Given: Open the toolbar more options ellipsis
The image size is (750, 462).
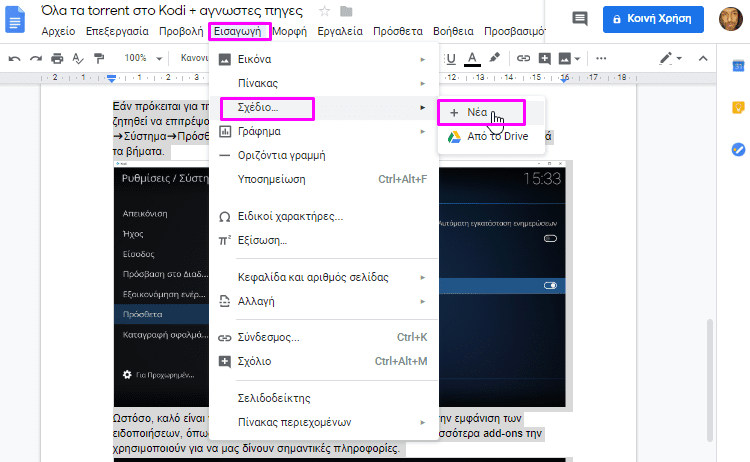Looking at the screenshot, I should (601, 58).
